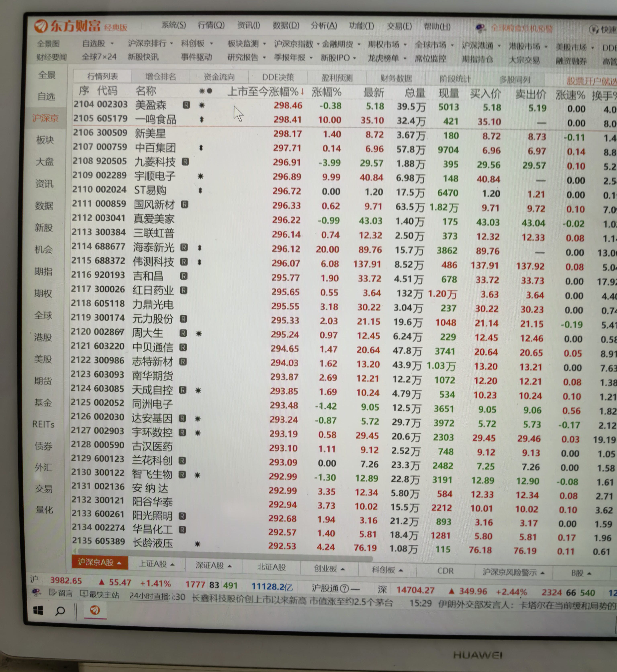Click the R badge beside 宇环数控
Screen dimensions: 617x672
point(182,432)
